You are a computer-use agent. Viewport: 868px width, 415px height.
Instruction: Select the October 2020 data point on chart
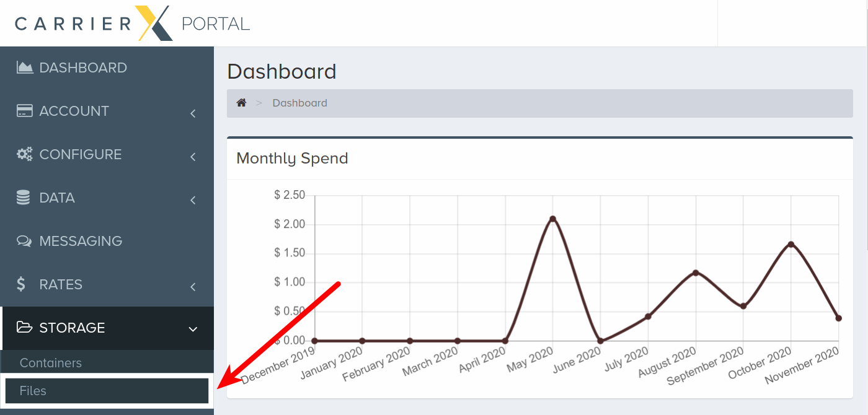click(791, 244)
